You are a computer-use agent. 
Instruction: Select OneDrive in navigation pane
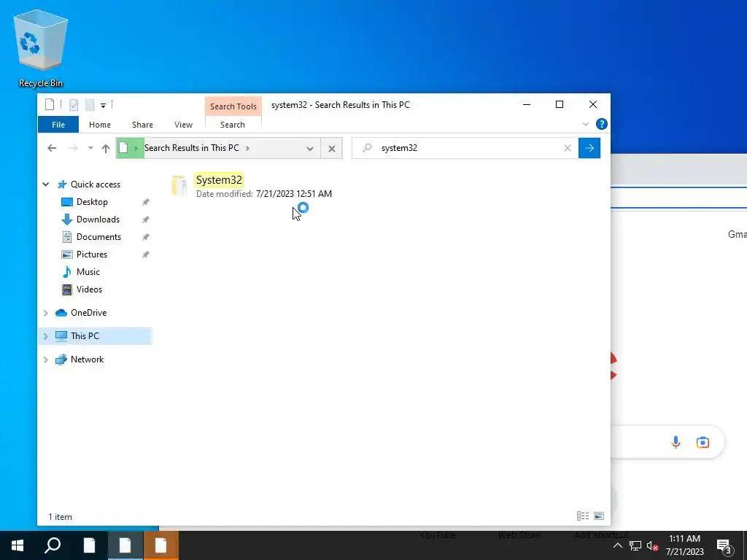click(88, 313)
